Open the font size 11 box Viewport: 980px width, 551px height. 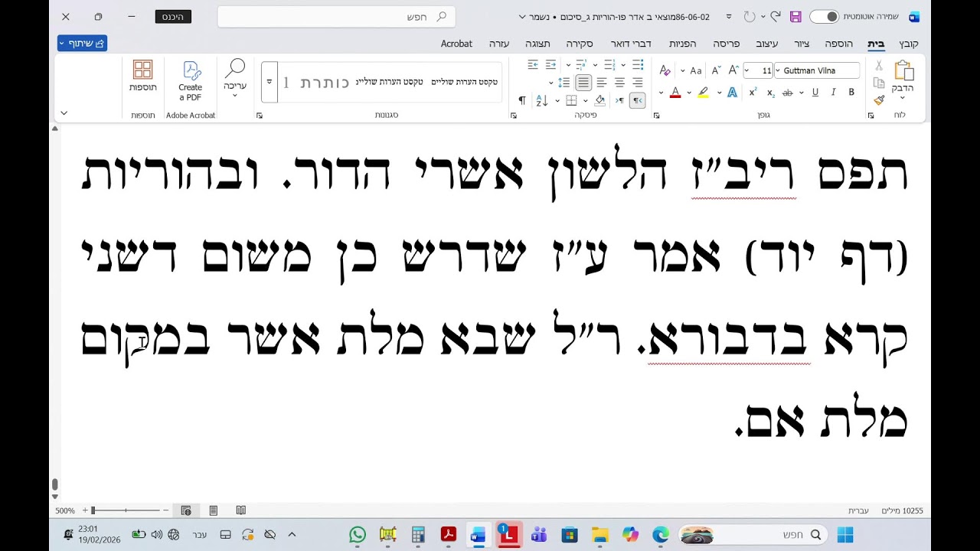[758, 70]
